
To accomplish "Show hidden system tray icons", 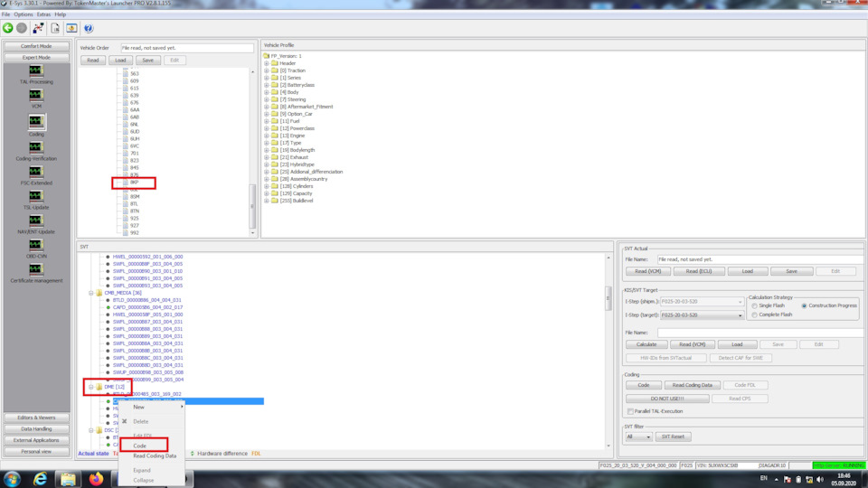I will [x=776, y=479].
